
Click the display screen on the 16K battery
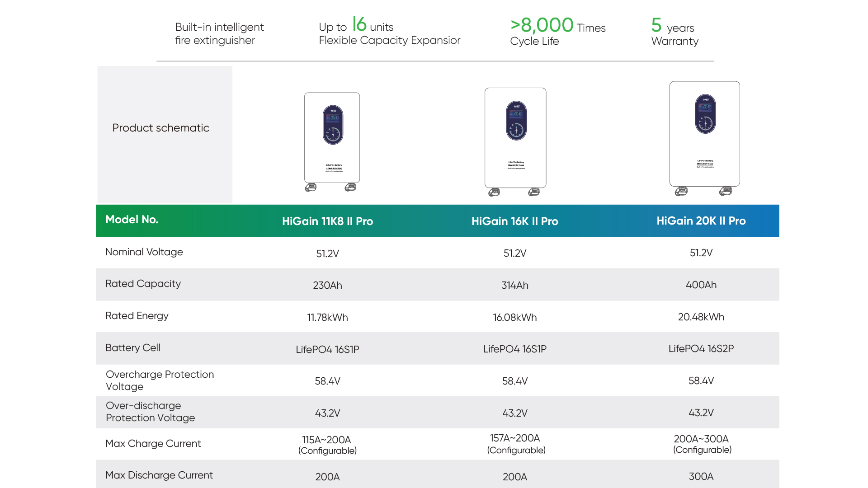click(x=516, y=120)
